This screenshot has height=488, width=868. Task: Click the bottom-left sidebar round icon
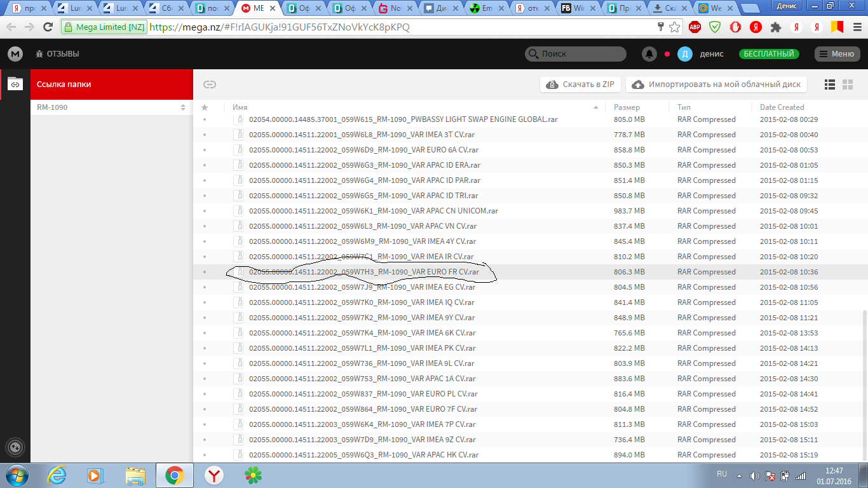15,447
